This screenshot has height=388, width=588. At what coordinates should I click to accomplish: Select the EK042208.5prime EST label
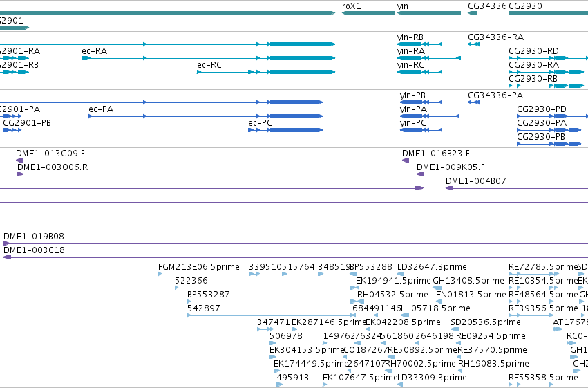(403, 322)
